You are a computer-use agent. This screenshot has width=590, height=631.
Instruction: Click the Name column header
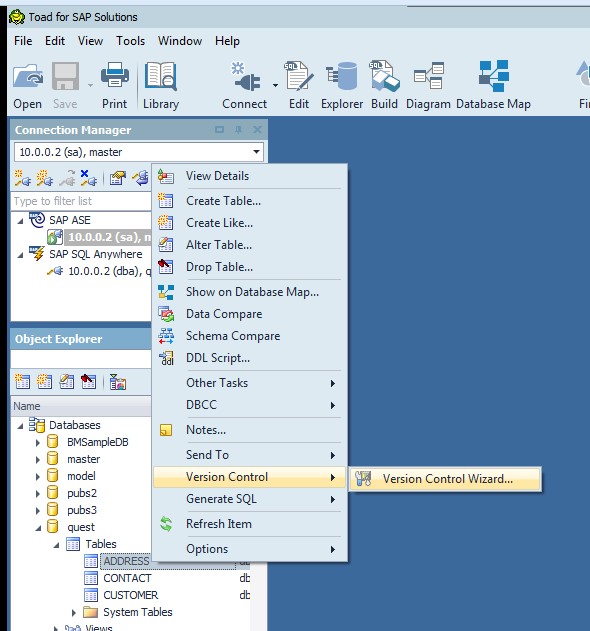(81, 406)
